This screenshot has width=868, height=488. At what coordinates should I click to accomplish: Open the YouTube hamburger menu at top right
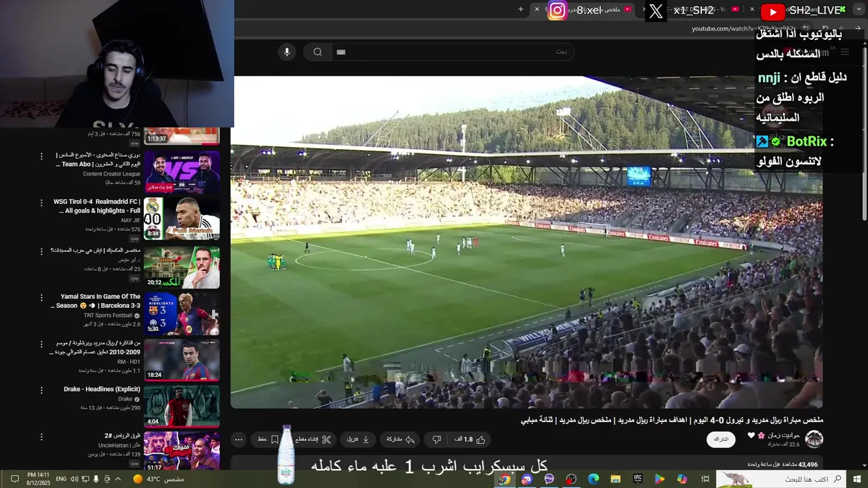pos(845,52)
